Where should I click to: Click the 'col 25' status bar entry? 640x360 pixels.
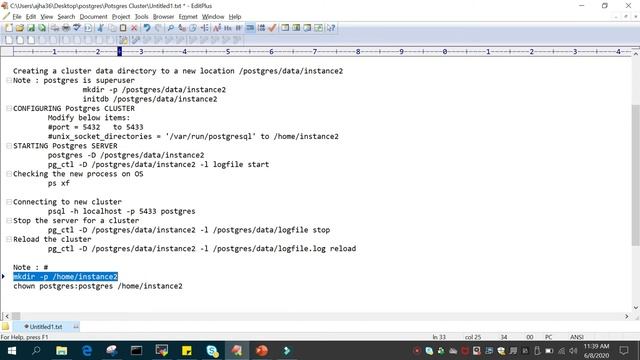[x=473, y=337]
